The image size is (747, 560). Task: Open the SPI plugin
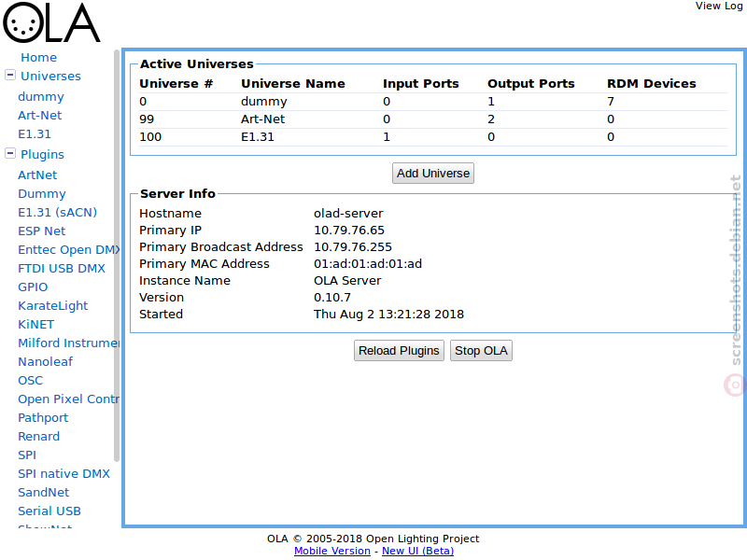tap(27, 455)
